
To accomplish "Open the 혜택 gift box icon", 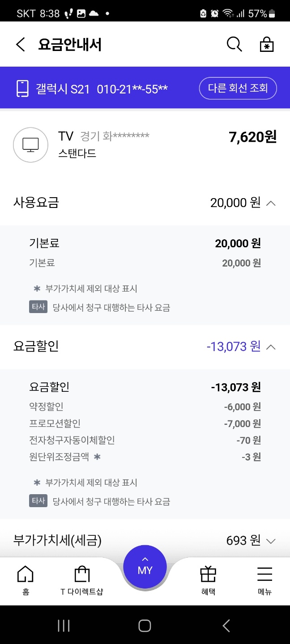I will click(208, 574).
